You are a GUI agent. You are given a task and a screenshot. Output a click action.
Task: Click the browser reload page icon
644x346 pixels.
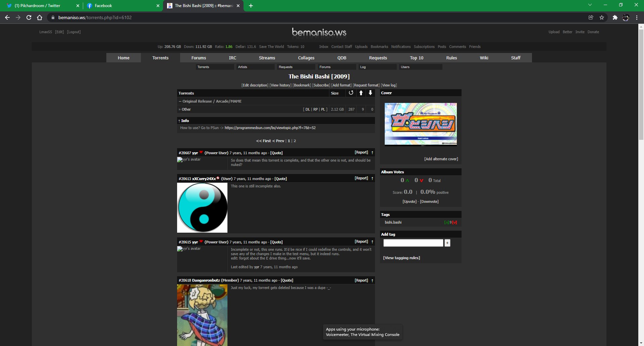[x=29, y=17]
